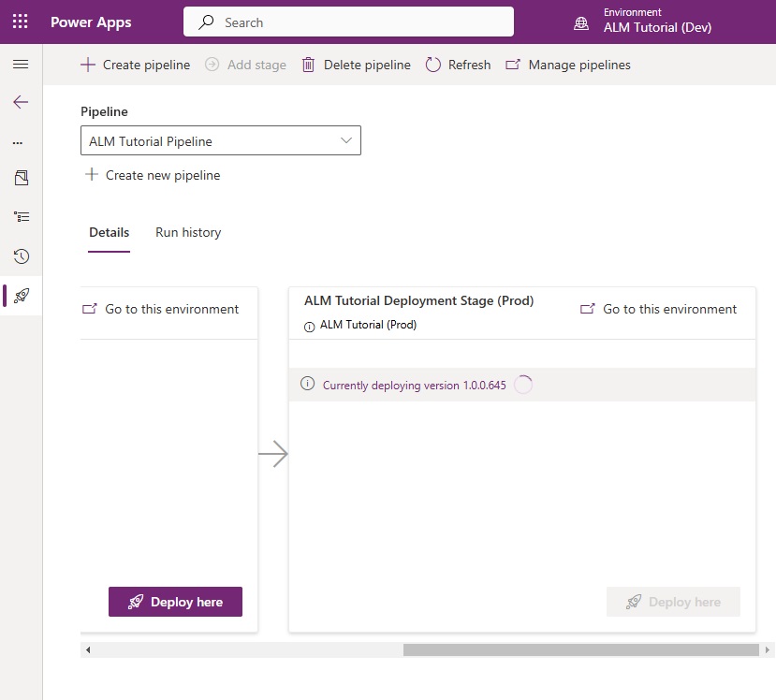
Task: Open the History icon in sidebar
Action: [22, 256]
